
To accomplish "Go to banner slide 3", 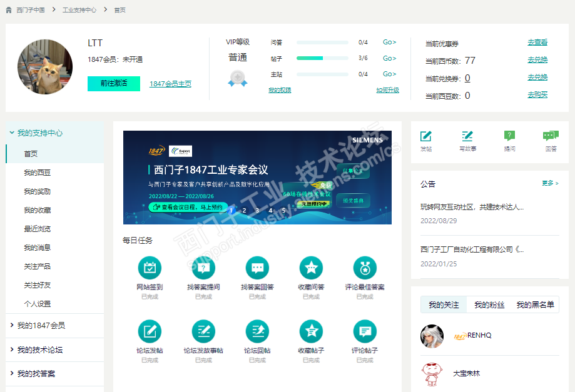I will coord(257,210).
